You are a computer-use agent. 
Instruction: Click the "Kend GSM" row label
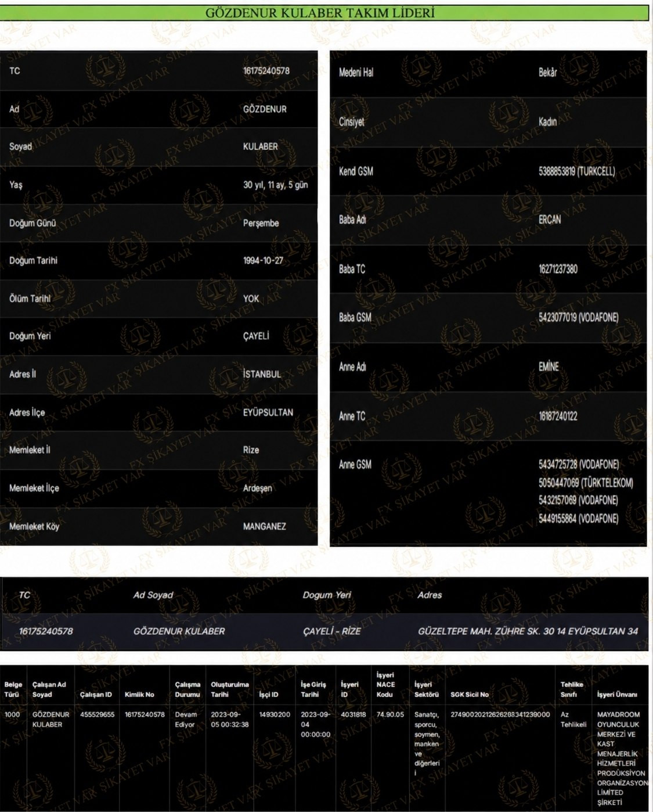(356, 171)
